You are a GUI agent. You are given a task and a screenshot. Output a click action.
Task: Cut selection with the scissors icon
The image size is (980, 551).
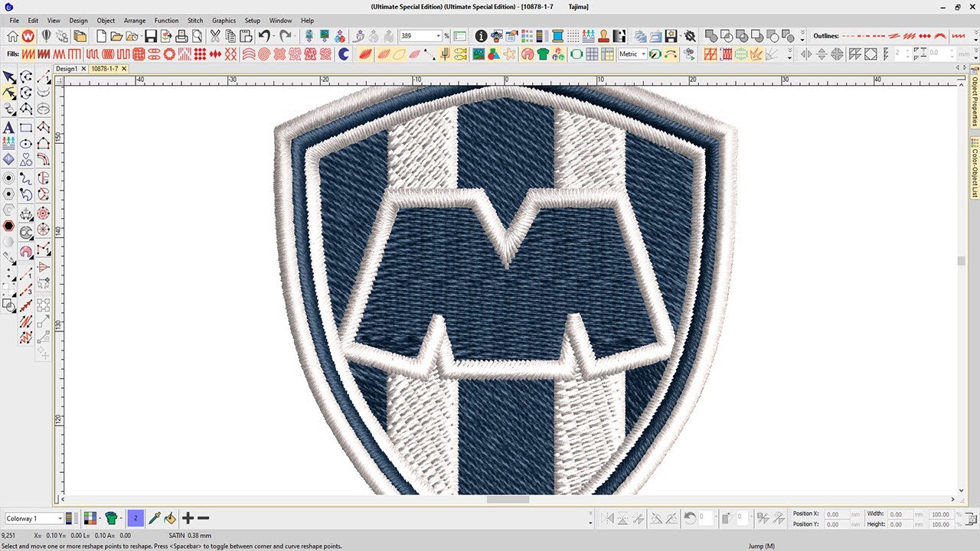point(215,36)
